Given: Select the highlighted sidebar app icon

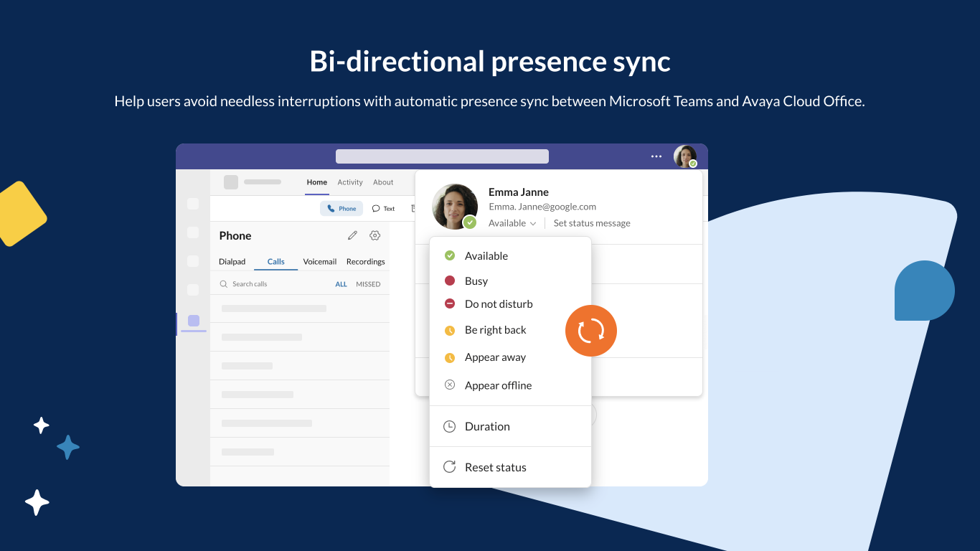Looking at the screenshot, I should (194, 321).
